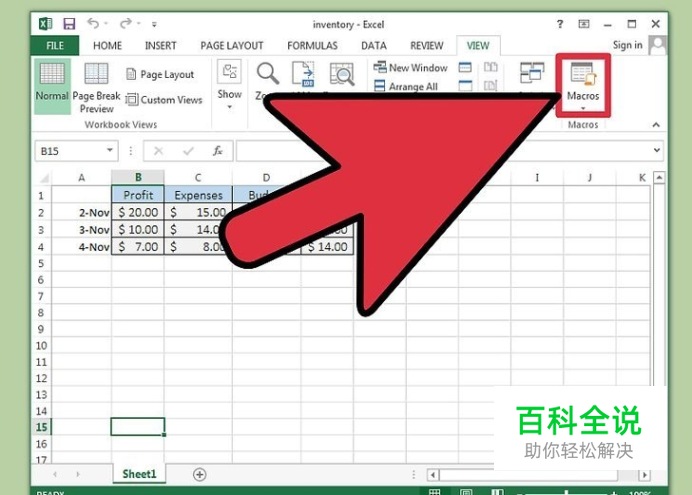Click next sheet navigation arrow
The image size is (692, 495).
(78, 474)
